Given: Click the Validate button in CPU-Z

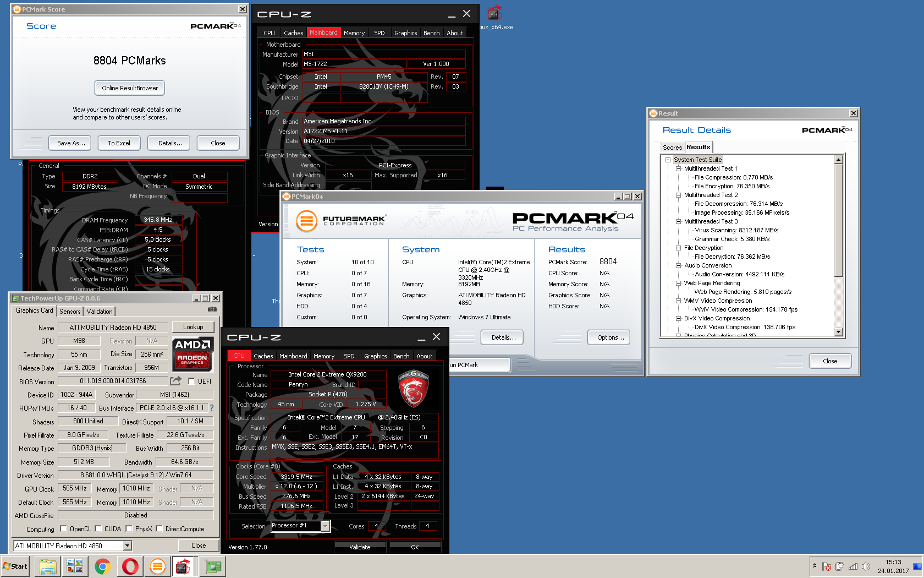Looking at the screenshot, I should pos(360,547).
